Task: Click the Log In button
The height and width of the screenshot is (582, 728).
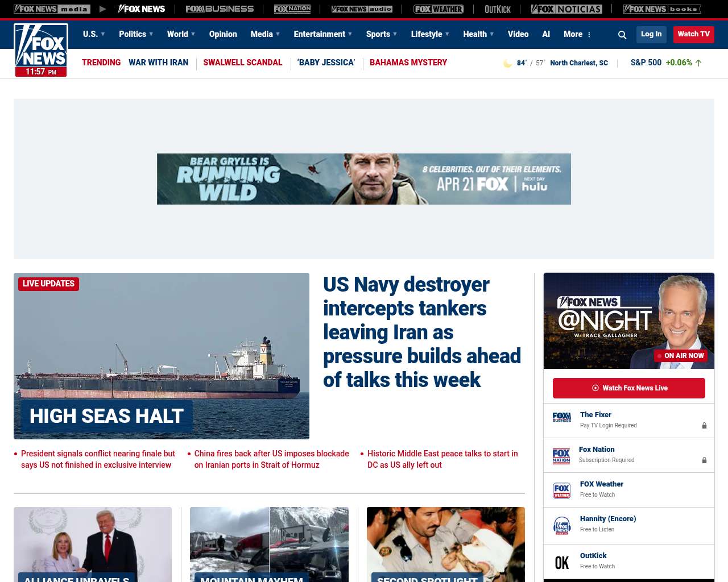Action: (651, 34)
